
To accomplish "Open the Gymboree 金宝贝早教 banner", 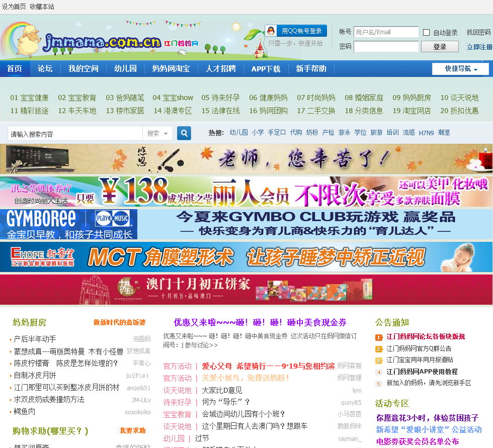I will (x=246, y=224).
